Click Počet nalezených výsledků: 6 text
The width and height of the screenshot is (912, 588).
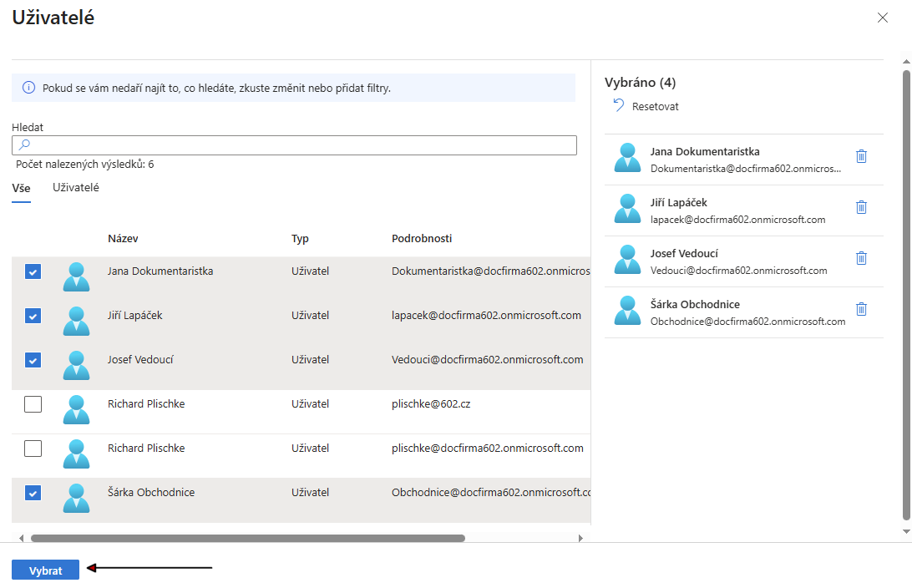click(85, 164)
